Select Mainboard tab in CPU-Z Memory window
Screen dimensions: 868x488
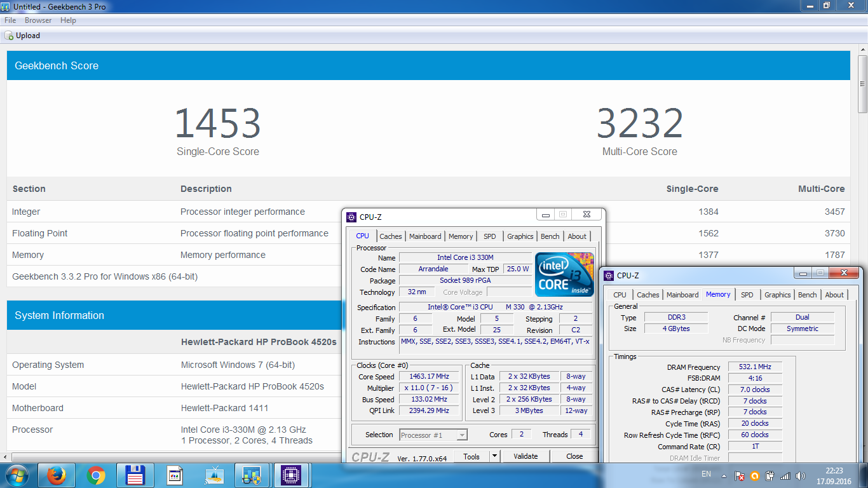pyautogui.click(x=682, y=295)
